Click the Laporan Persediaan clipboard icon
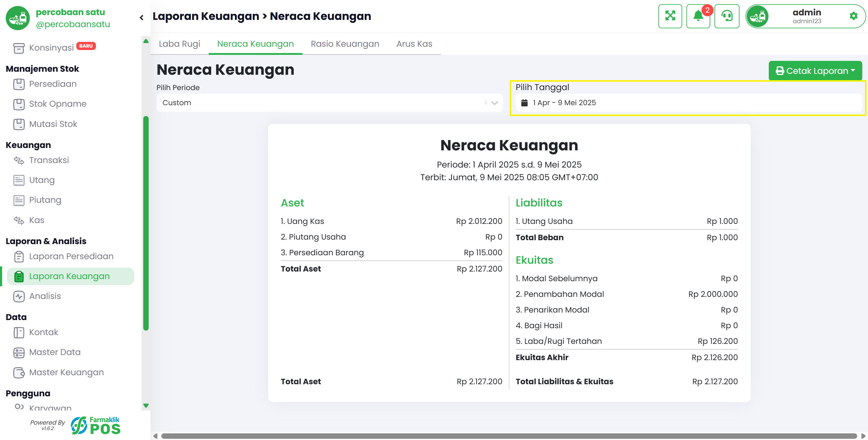 19,256
